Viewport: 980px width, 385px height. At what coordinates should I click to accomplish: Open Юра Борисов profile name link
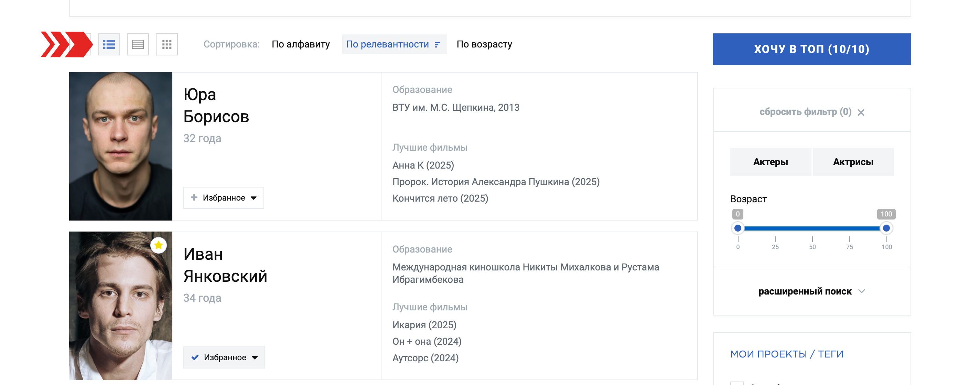click(x=216, y=105)
